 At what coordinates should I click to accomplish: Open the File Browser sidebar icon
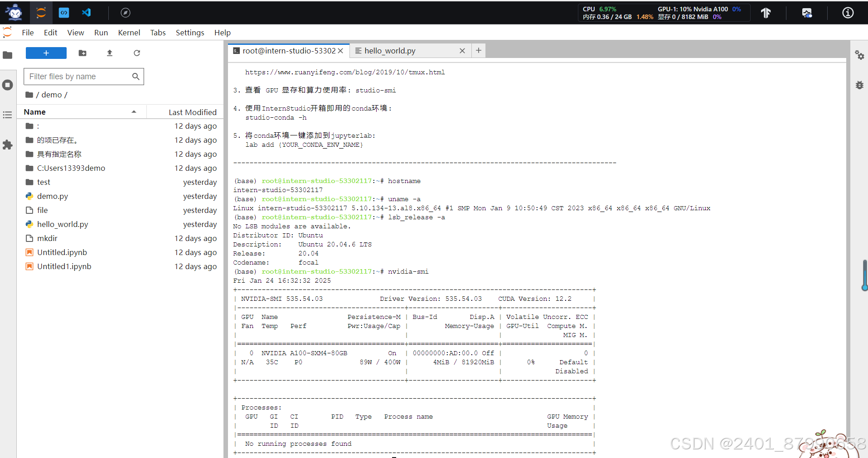[8, 55]
